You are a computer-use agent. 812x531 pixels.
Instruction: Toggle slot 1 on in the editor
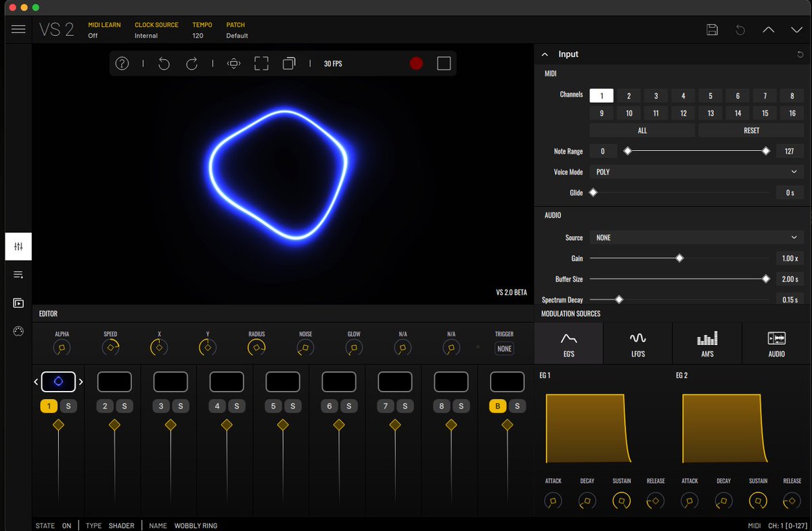tap(48, 406)
